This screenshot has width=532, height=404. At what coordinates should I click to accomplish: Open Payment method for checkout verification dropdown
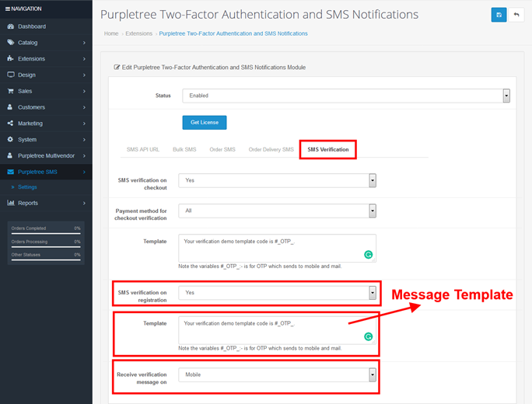(277, 211)
